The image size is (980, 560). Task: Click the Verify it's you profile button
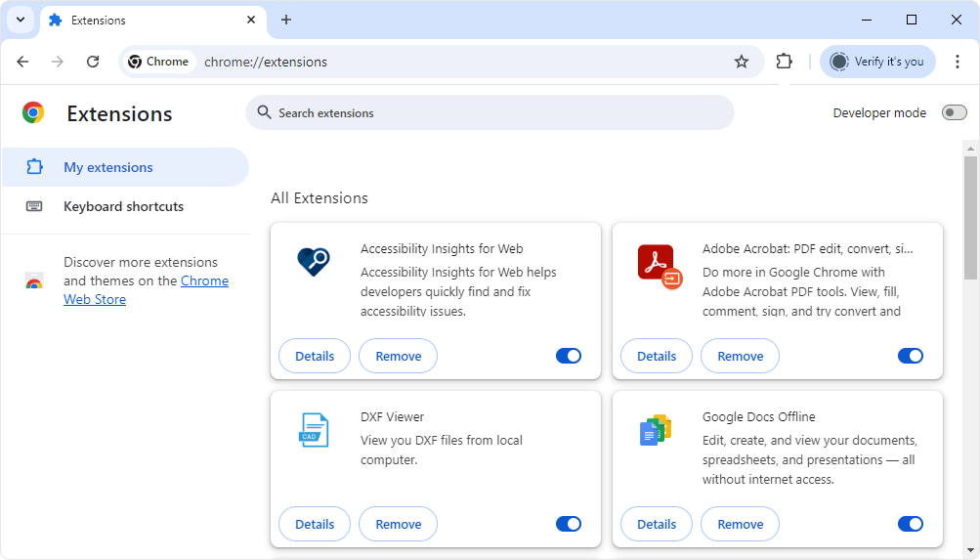click(x=877, y=62)
